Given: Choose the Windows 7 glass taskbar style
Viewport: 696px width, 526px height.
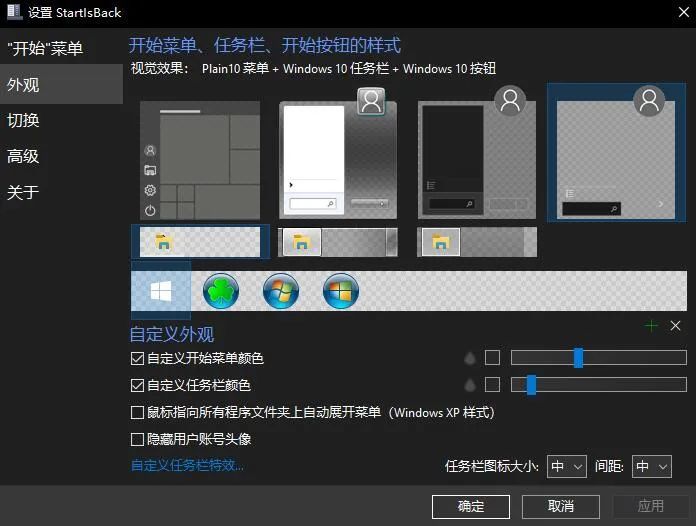Looking at the screenshot, I should click(338, 242).
